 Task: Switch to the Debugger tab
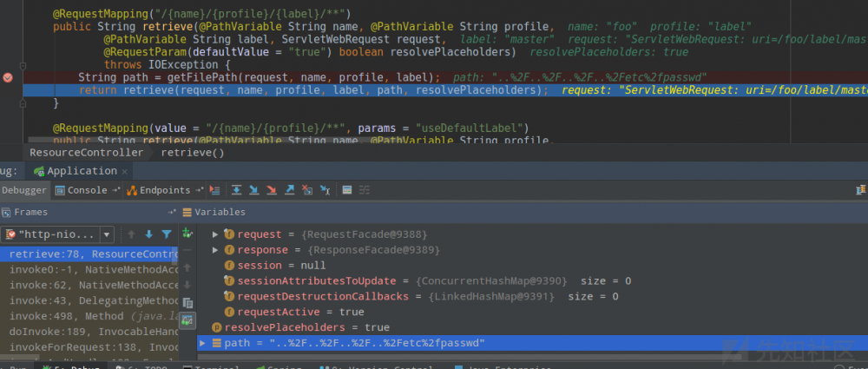(x=24, y=190)
